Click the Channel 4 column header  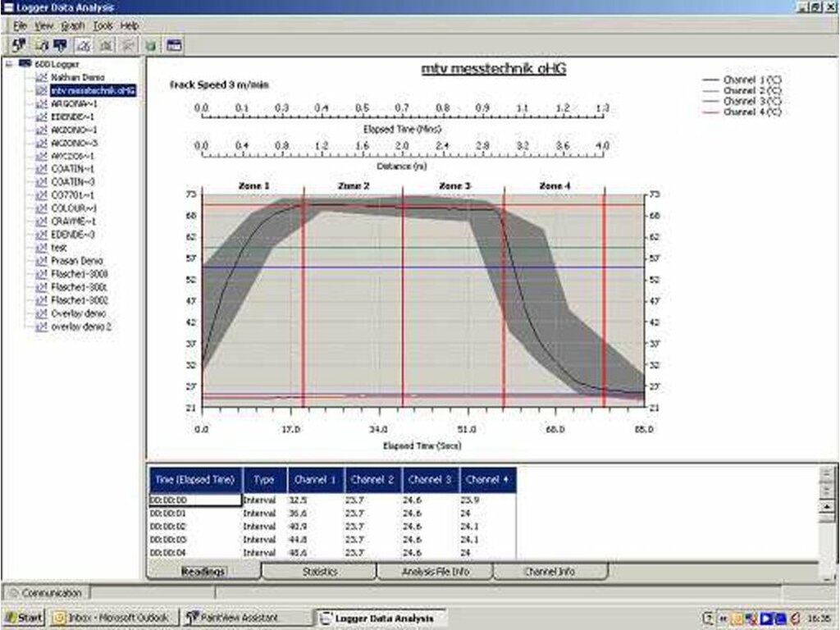pos(488,480)
